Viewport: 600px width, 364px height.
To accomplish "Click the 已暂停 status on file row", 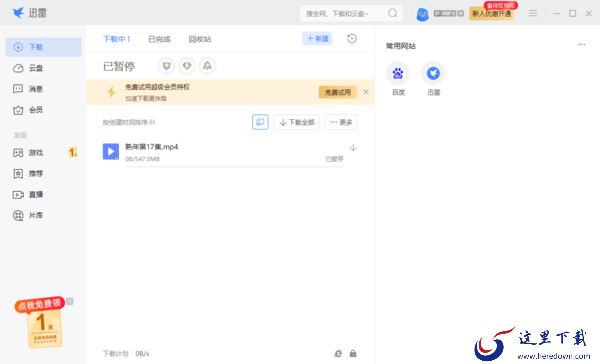I will pyautogui.click(x=334, y=159).
